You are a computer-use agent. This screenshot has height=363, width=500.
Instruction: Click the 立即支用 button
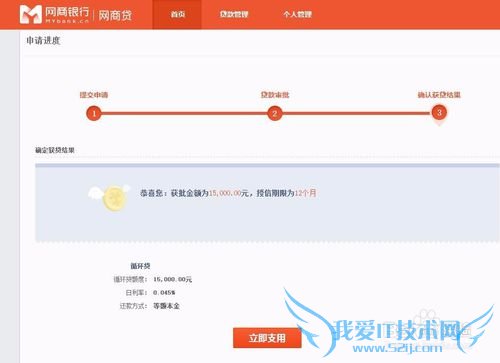tap(267, 338)
